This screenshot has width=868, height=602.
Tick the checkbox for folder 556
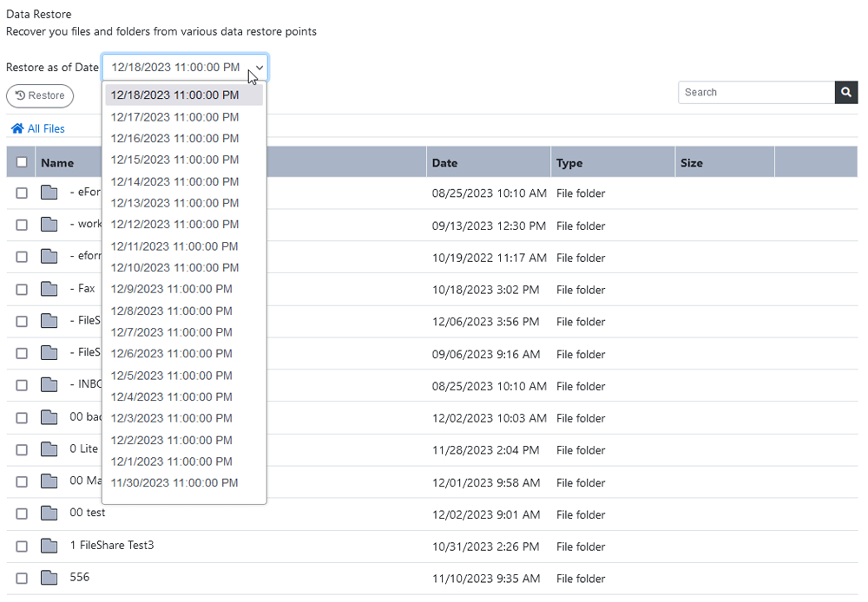point(22,579)
